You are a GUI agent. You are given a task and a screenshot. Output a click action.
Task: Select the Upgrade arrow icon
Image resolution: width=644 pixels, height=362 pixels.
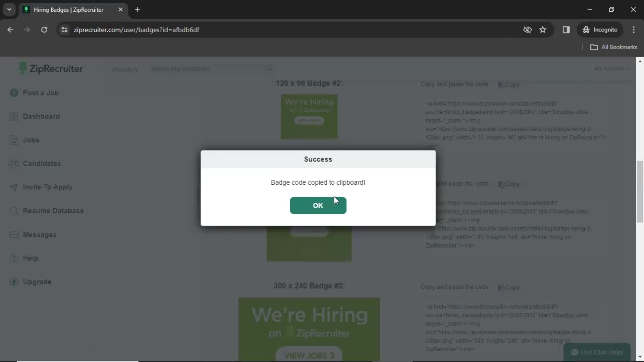pos(14,282)
